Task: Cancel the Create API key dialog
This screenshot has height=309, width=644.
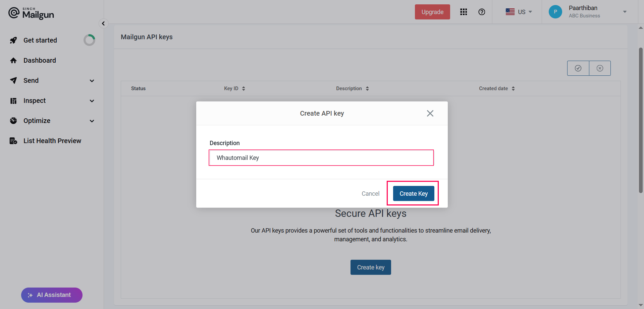Action: pos(370,194)
